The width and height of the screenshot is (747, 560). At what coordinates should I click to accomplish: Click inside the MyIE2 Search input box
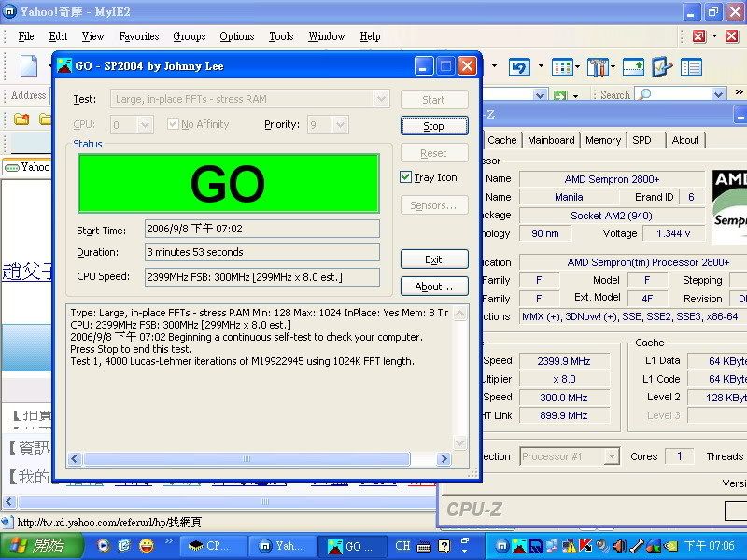(x=682, y=94)
